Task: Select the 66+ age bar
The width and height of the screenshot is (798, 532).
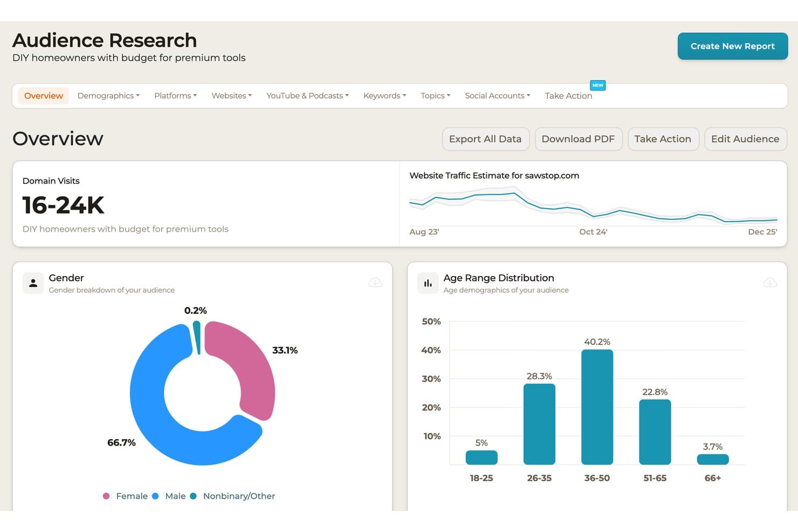Action: [713, 459]
